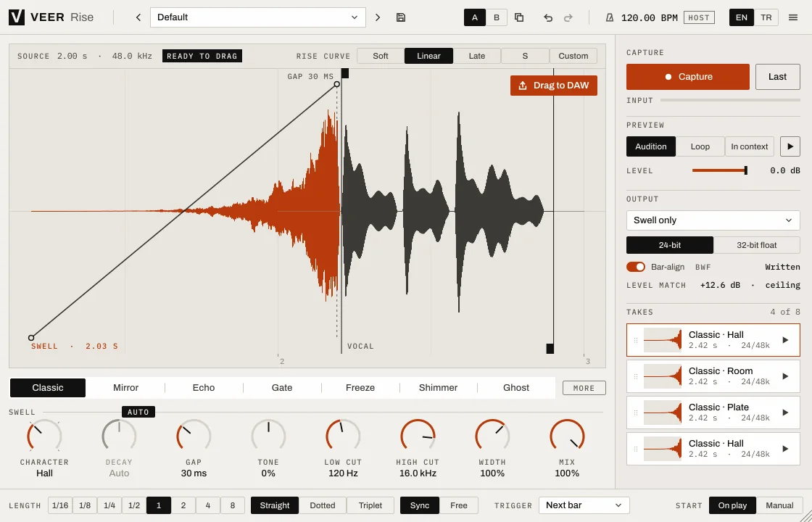
Task: Show MORE swell modes
Action: (584, 388)
